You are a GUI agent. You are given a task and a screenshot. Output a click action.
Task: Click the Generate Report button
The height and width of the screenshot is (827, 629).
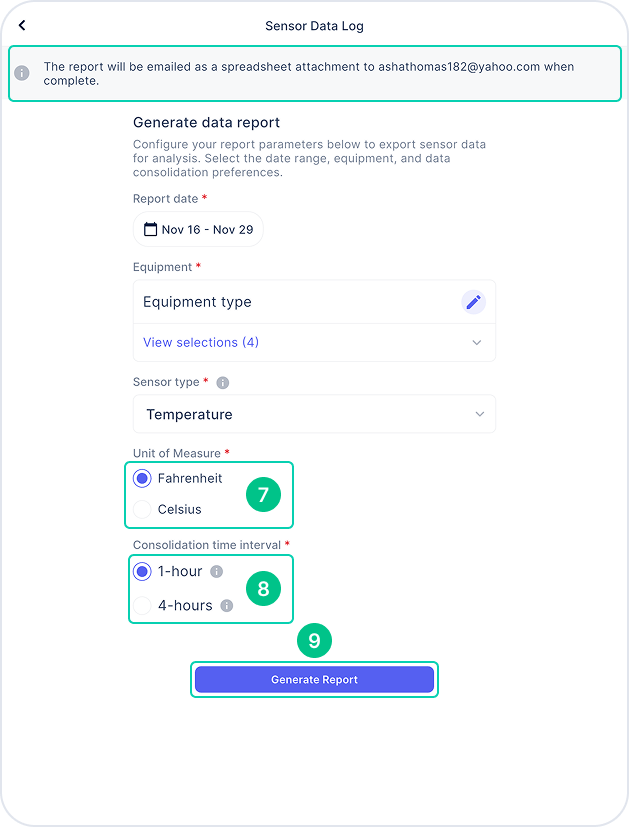(314, 679)
